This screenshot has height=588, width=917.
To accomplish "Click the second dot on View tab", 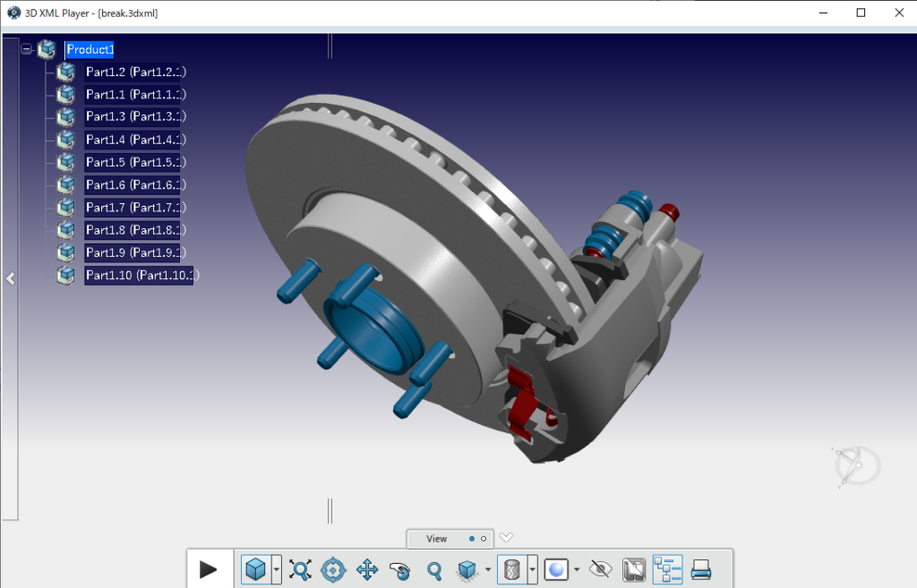I will coord(484,538).
